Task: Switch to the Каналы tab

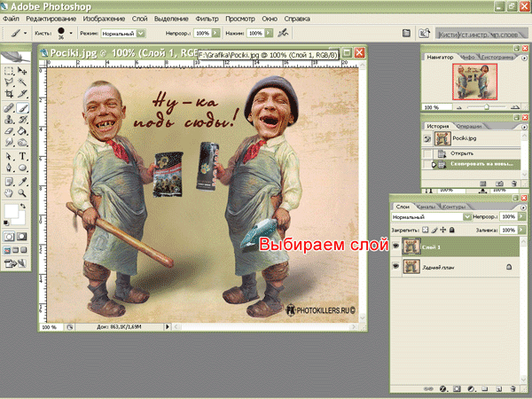Action: click(x=426, y=207)
